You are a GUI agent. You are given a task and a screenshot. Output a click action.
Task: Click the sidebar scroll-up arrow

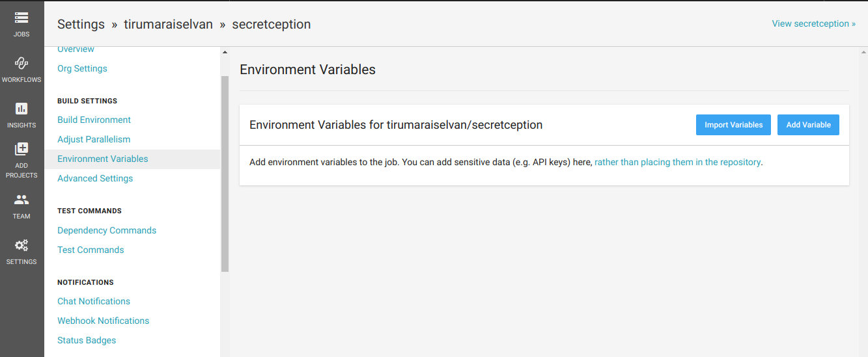pyautogui.click(x=225, y=52)
